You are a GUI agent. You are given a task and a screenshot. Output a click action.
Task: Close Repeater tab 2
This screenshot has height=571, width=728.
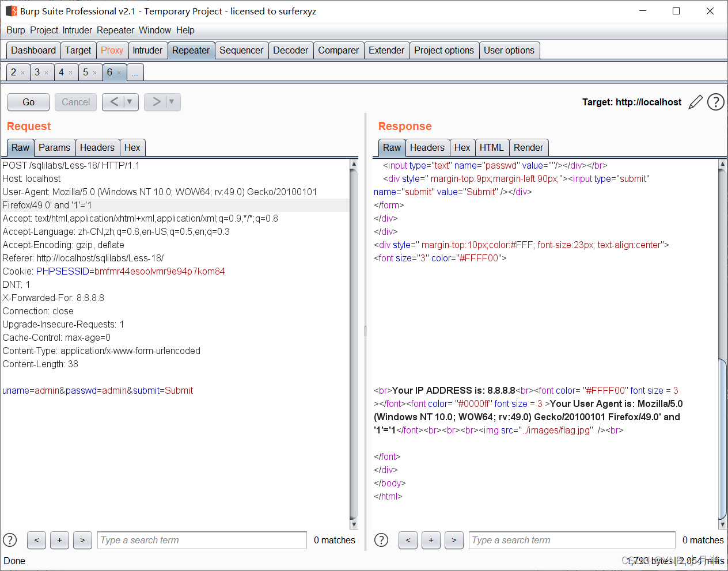[22, 73]
